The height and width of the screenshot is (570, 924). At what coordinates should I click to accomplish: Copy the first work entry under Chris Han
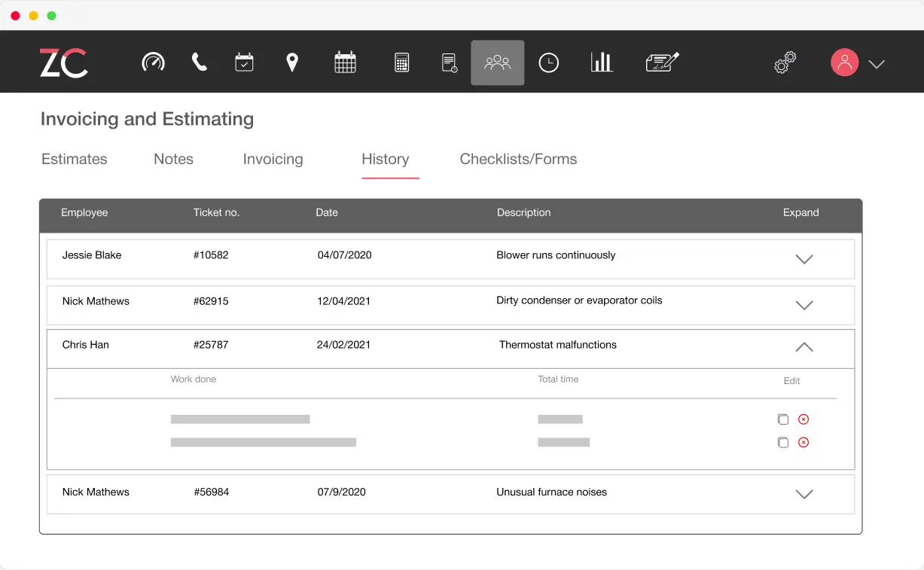click(783, 419)
